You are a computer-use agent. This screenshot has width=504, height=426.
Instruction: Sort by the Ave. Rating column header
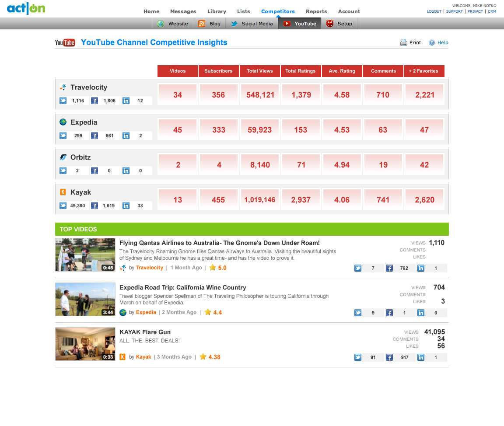tap(342, 71)
